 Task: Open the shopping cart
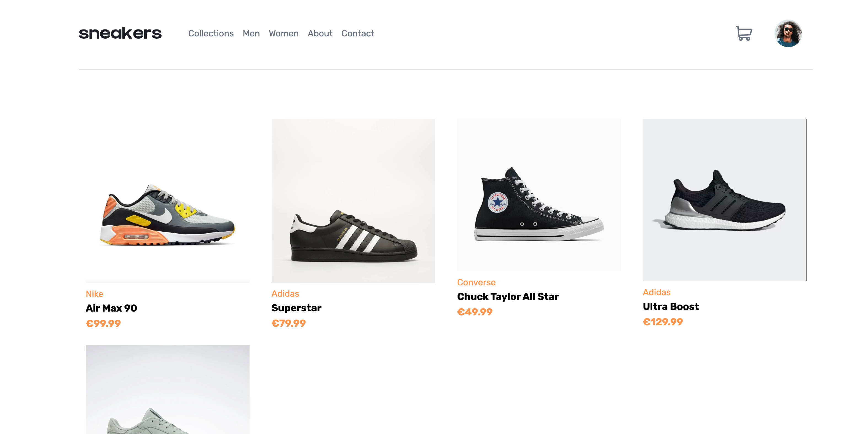744,33
